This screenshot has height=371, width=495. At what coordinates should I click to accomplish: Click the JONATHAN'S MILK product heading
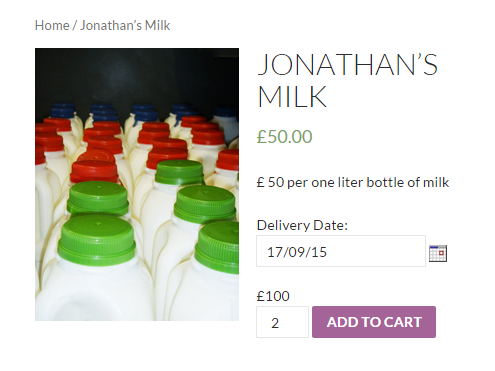348,80
